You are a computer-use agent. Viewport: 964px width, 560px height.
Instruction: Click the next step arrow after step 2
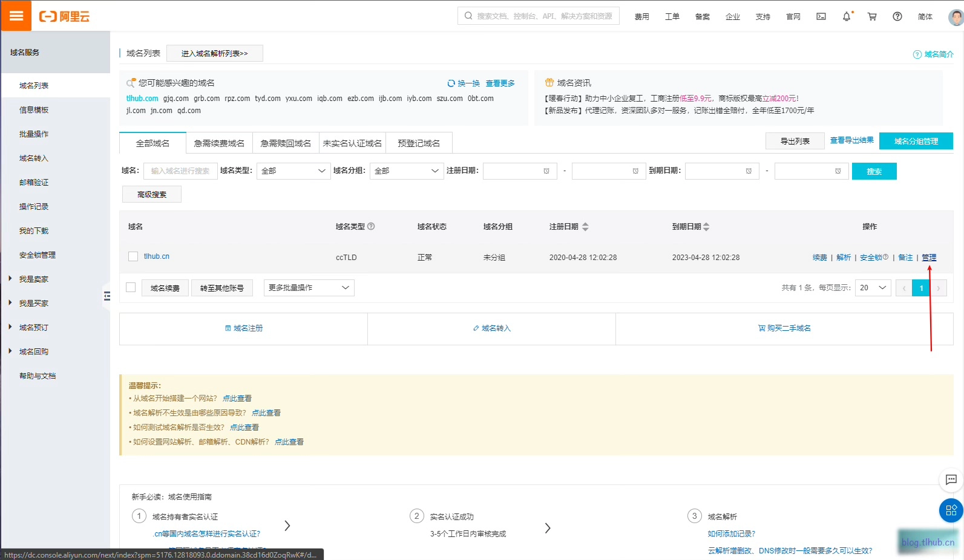point(548,528)
